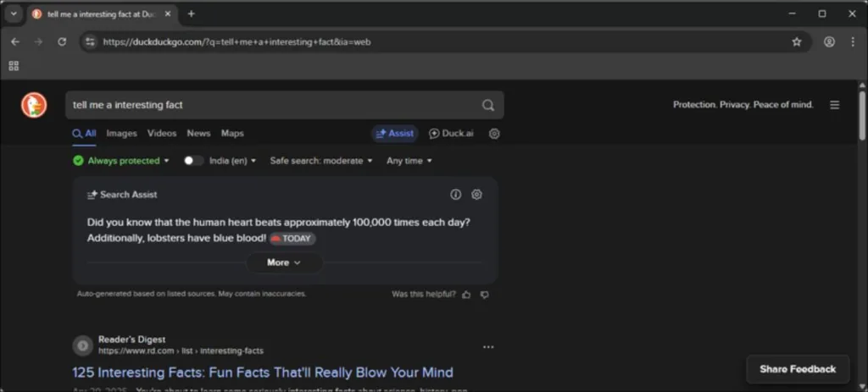Open the hamburger menu near Protection text
The width and height of the screenshot is (868, 392).
pyautogui.click(x=835, y=105)
